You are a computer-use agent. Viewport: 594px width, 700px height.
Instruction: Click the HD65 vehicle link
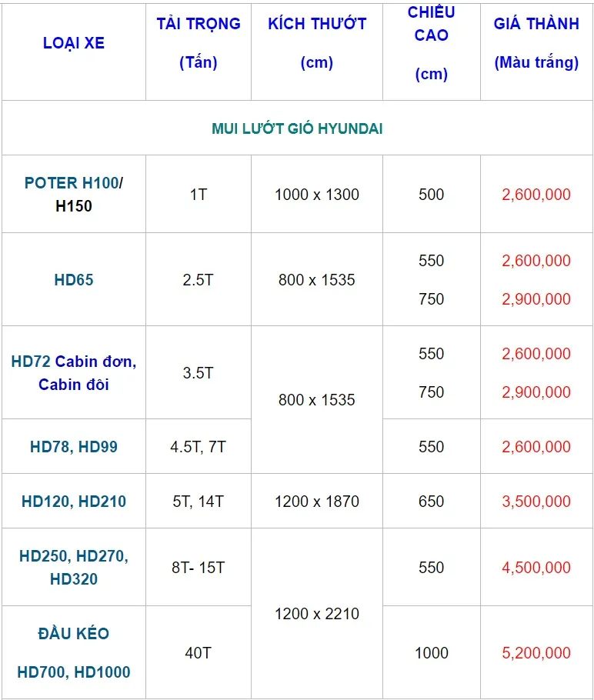coord(74,280)
